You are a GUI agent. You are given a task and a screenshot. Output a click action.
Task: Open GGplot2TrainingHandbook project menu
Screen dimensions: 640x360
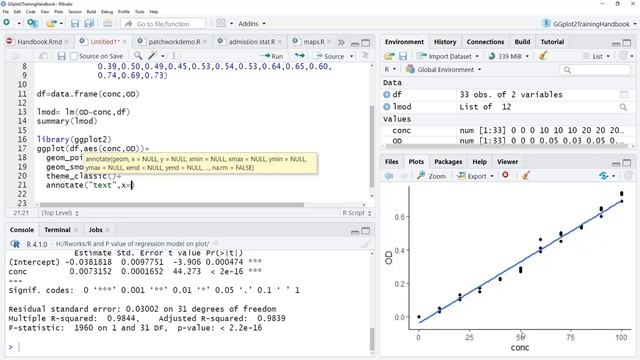[589, 24]
